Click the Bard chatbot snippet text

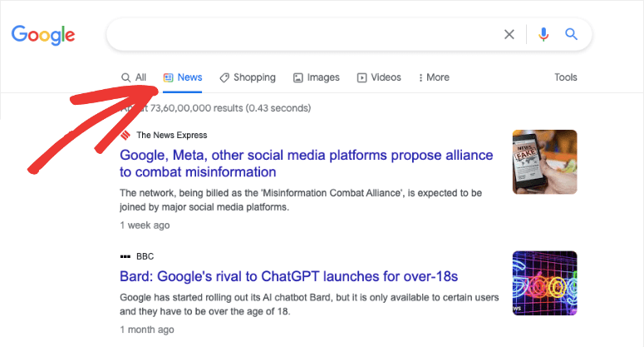click(x=309, y=305)
